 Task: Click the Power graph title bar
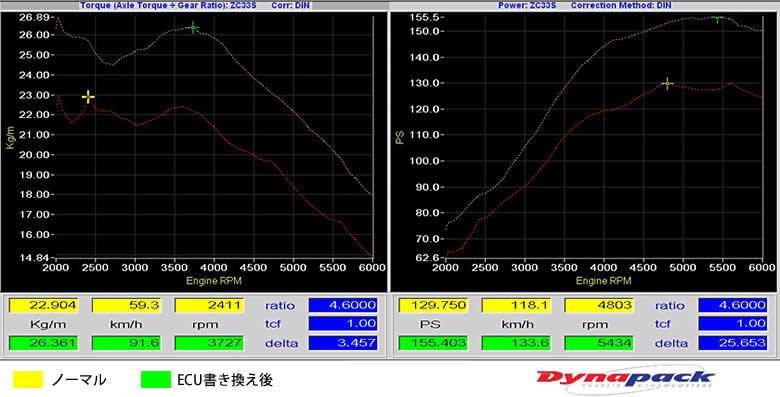(x=585, y=5)
